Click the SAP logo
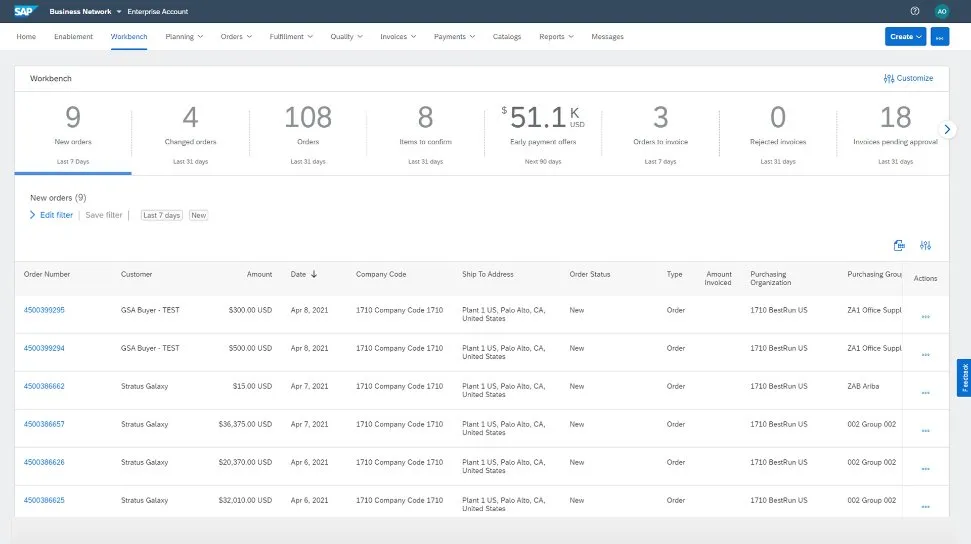Viewport: 971px width, 544px height. (x=26, y=11)
